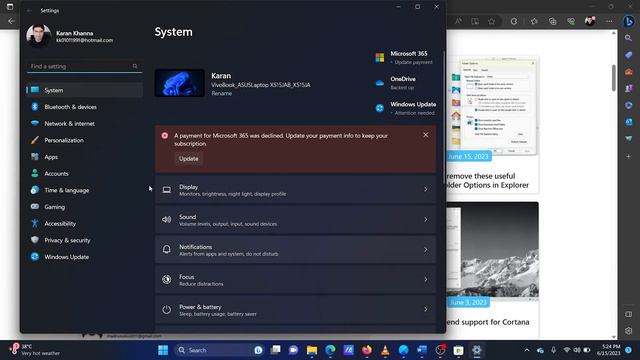Open the Folder Options article thumbnail

(493, 106)
